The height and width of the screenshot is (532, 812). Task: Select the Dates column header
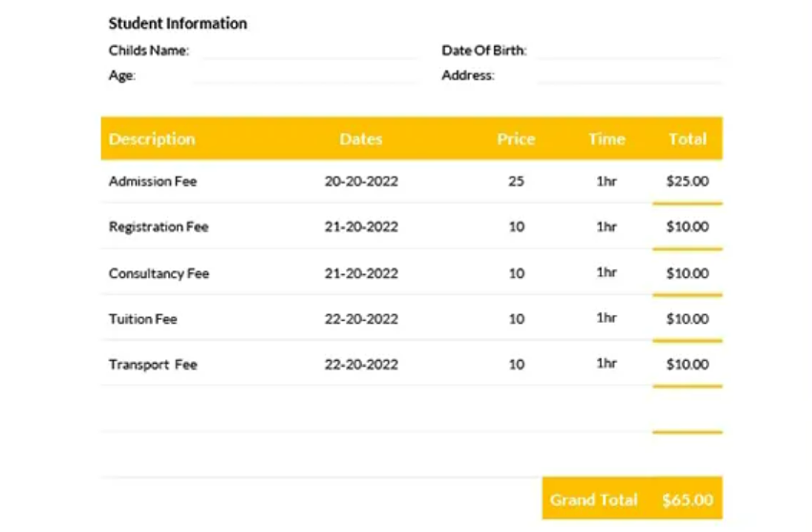pyautogui.click(x=361, y=138)
